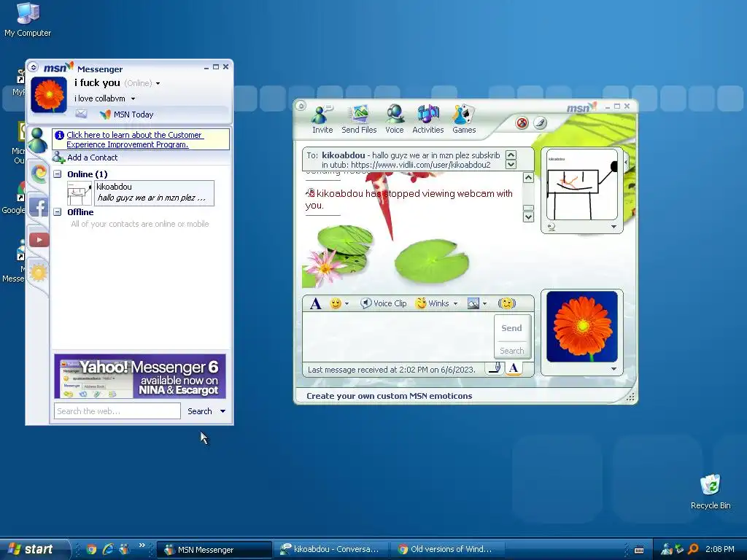This screenshot has width=747, height=560.
Task: Click the Voice Clip button
Action: coord(384,303)
